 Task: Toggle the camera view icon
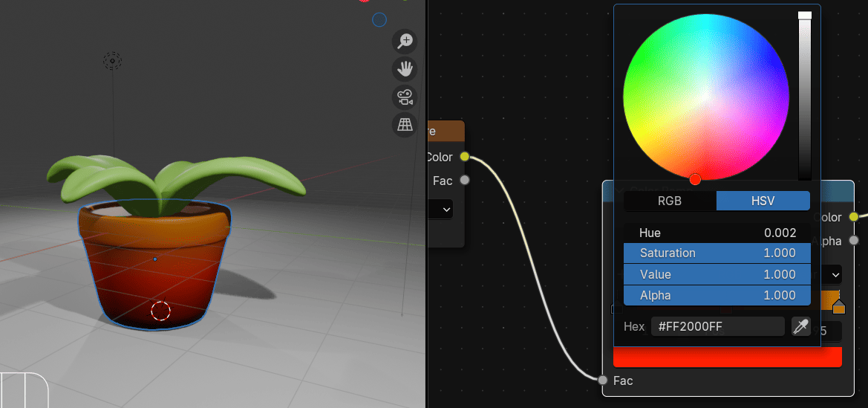click(405, 97)
